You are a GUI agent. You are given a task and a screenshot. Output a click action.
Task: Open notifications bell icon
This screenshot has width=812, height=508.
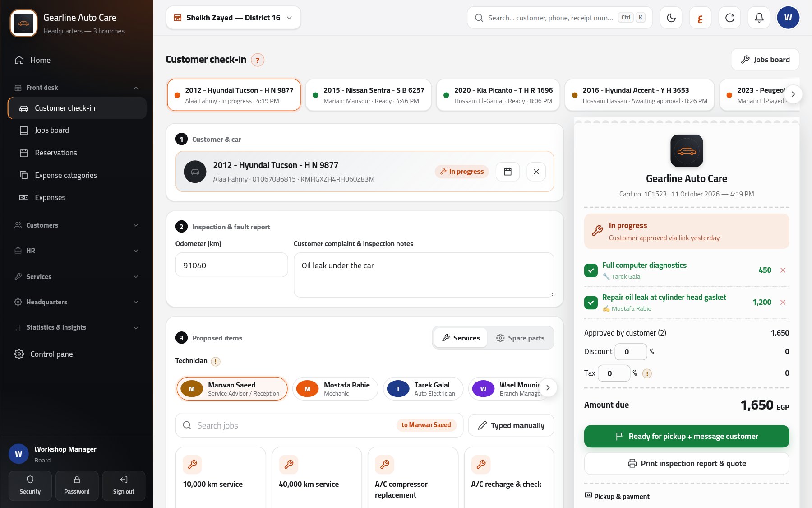pyautogui.click(x=759, y=18)
